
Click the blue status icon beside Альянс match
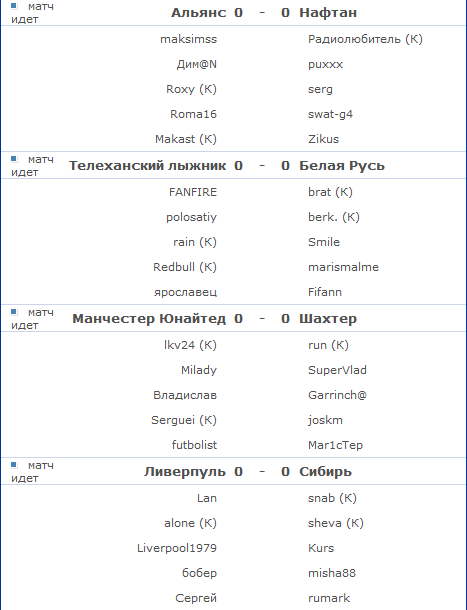pos(14,6)
